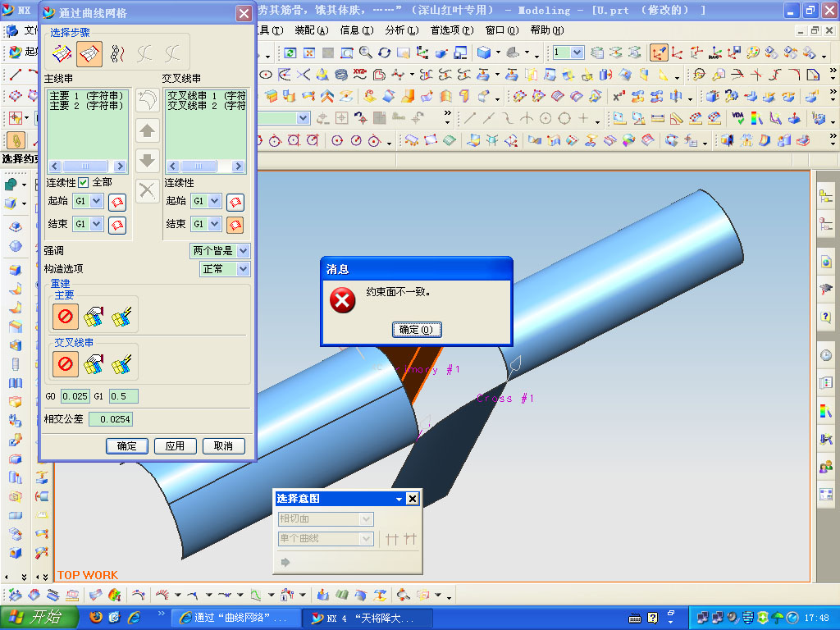Open the 装配(A) menu
Image resolution: width=840 pixels, height=630 pixels.
(x=311, y=30)
